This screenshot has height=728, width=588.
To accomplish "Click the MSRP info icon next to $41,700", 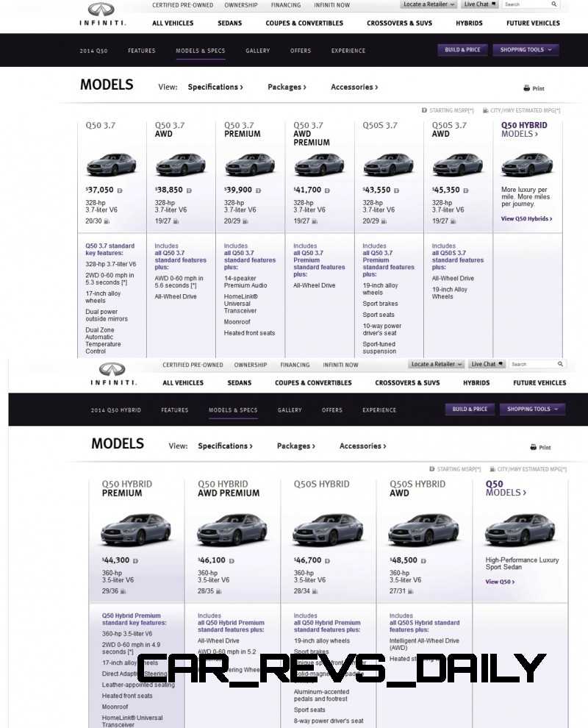I will (327, 190).
